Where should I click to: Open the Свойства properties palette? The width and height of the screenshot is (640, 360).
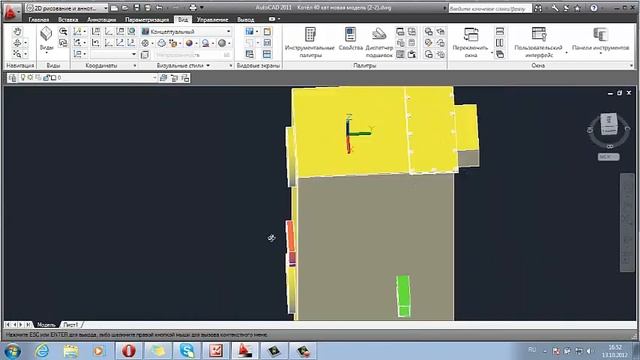coord(351,39)
